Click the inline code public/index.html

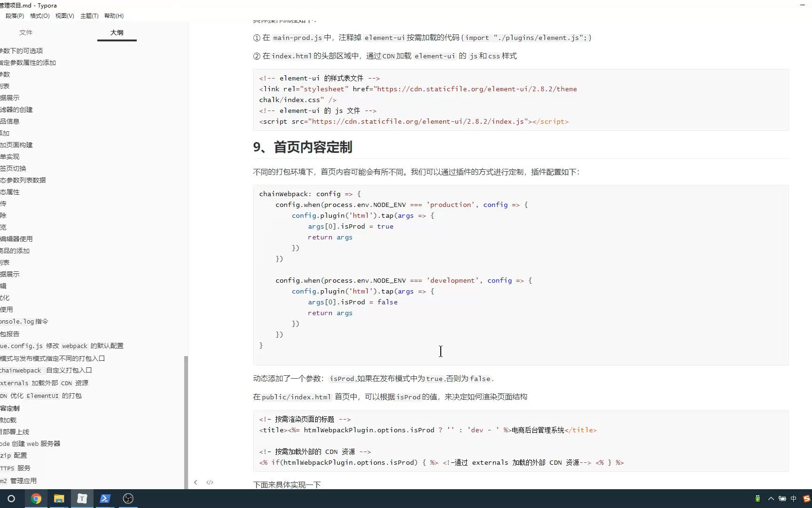[x=297, y=397]
